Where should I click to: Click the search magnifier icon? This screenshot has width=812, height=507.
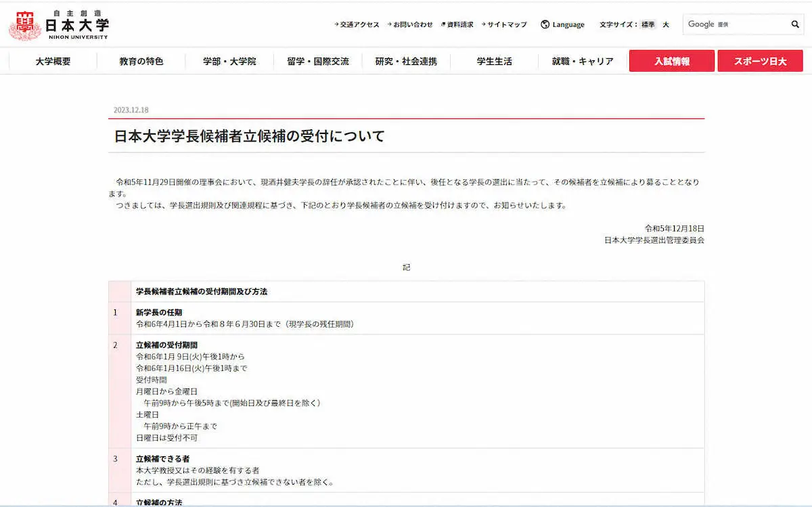[x=795, y=24]
